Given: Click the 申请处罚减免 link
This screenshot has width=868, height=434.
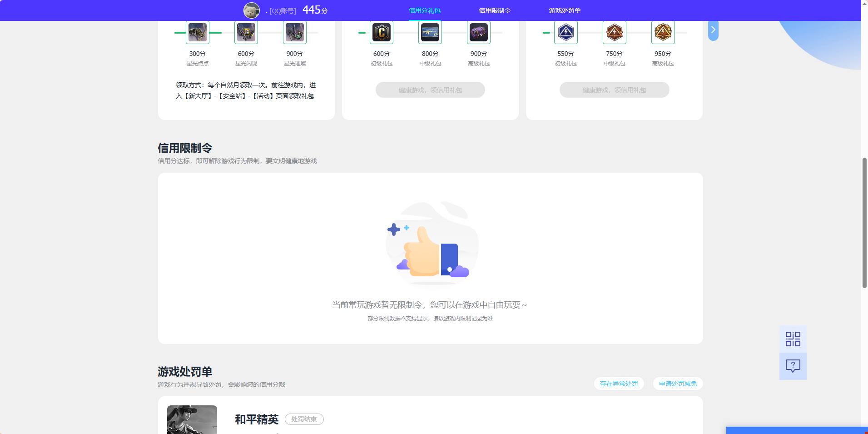Looking at the screenshot, I should point(678,384).
